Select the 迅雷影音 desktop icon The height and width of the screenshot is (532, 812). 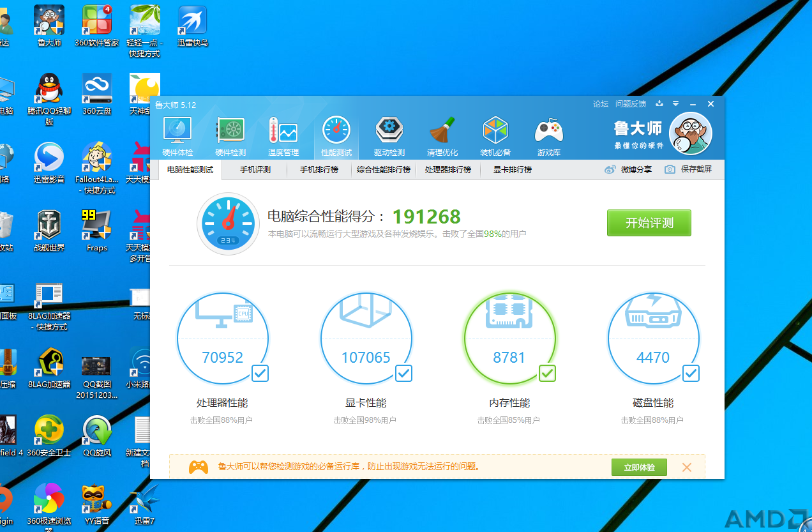point(49,163)
